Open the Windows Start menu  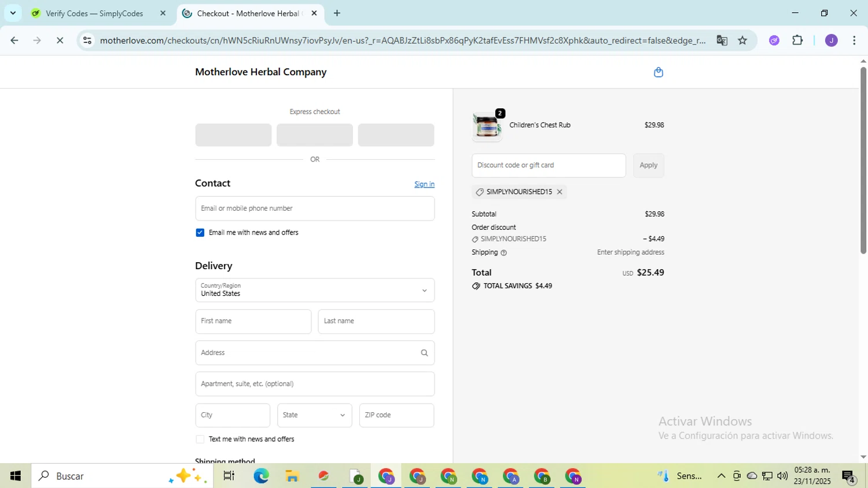16,476
